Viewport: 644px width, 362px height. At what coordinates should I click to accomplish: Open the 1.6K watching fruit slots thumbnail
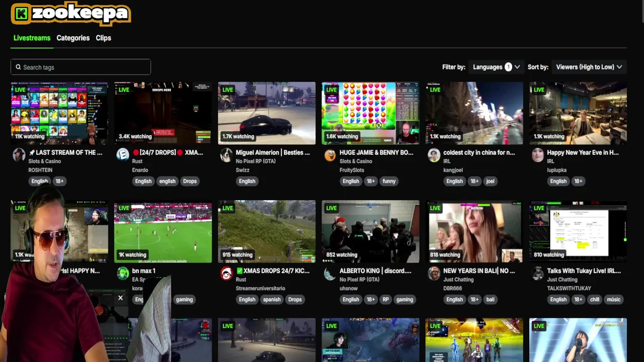point(370,113)
